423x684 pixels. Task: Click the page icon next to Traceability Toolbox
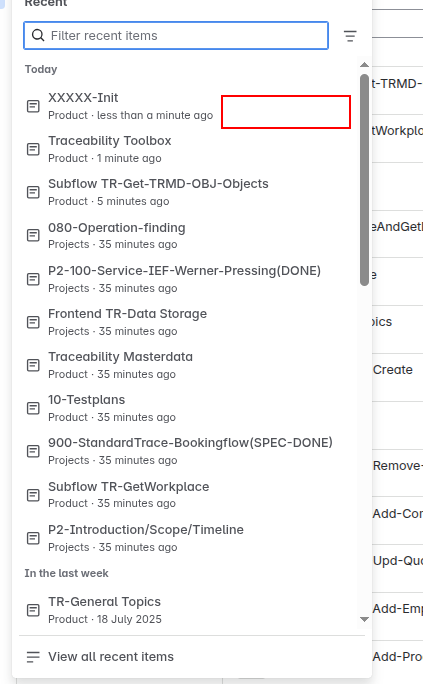tap(33, 149)
